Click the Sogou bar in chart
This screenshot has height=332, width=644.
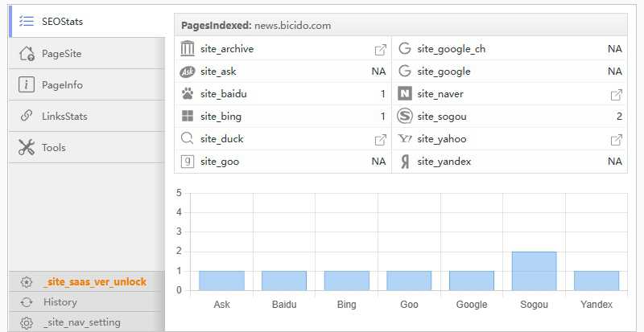[x=534, y=271]
